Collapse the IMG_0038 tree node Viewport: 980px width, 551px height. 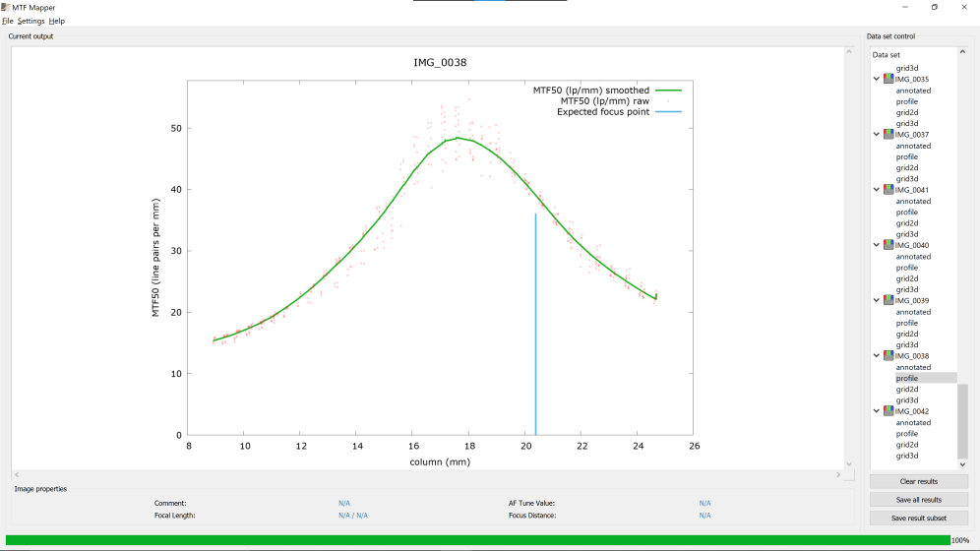(x=877, y=356)
